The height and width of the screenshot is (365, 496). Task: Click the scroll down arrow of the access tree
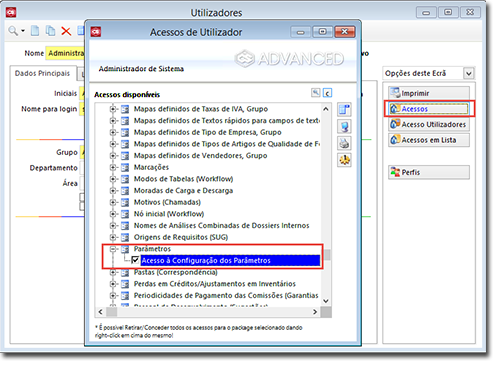(326, 301)
